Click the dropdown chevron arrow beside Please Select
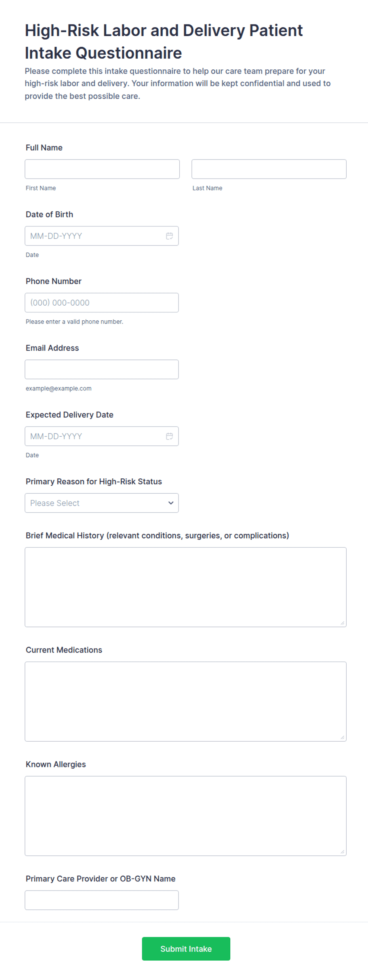Screen dimensions: 368x980 click(x=171, y=503)
